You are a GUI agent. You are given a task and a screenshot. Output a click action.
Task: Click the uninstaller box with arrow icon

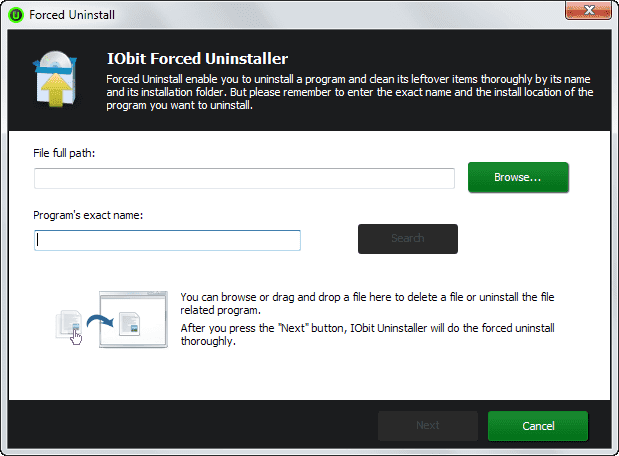point(54,79)
